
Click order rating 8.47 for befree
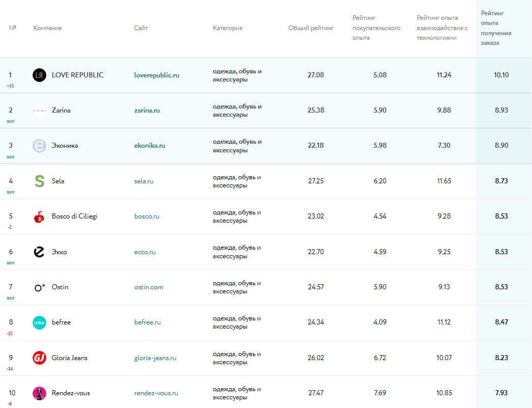[501, 322]
